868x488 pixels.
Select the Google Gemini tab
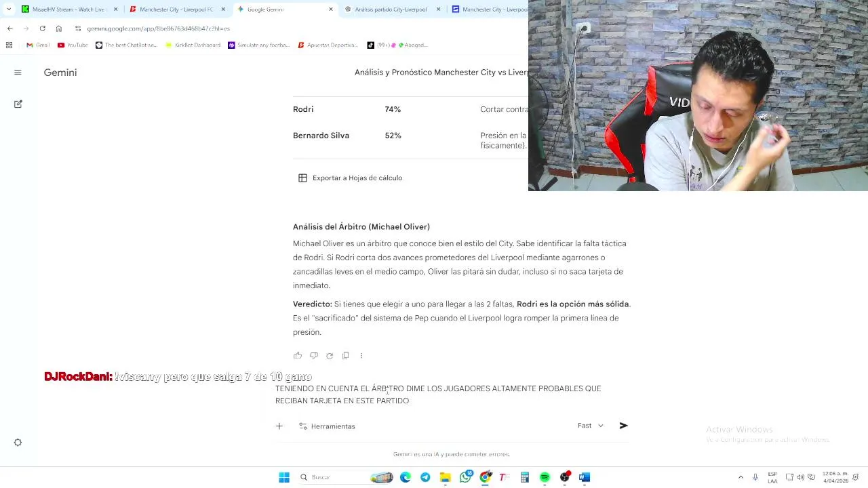pyautogui.click(x=285, y=9)
